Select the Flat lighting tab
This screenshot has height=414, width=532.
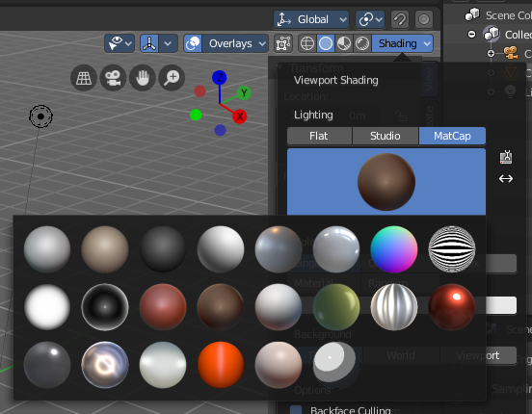(x=319, y=136)
